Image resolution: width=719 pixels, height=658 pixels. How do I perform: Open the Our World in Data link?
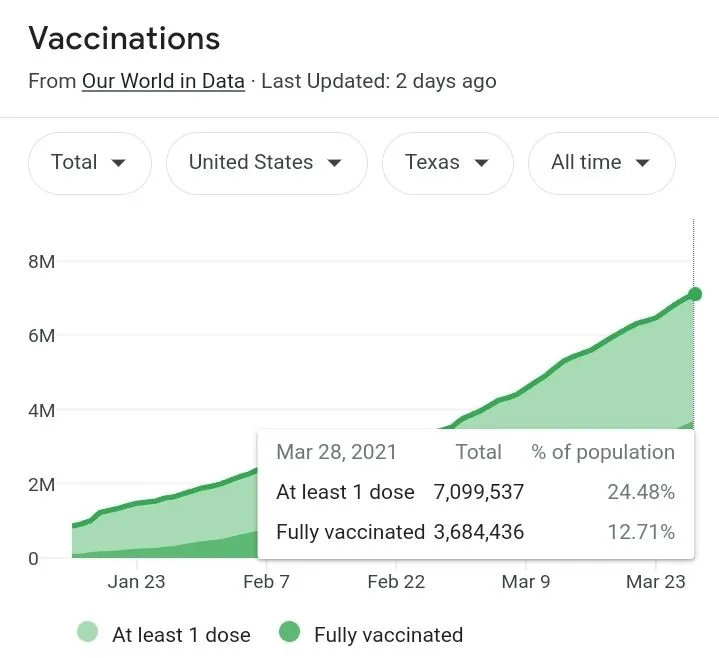point(163,81)
